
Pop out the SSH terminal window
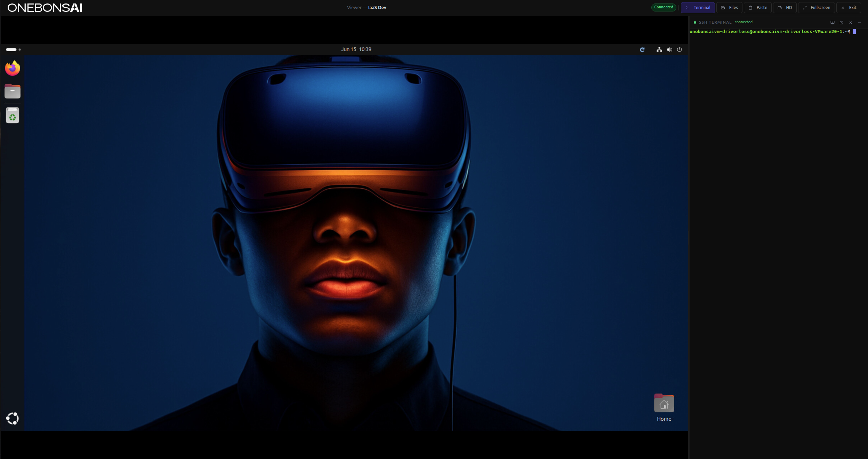(842, 23)
